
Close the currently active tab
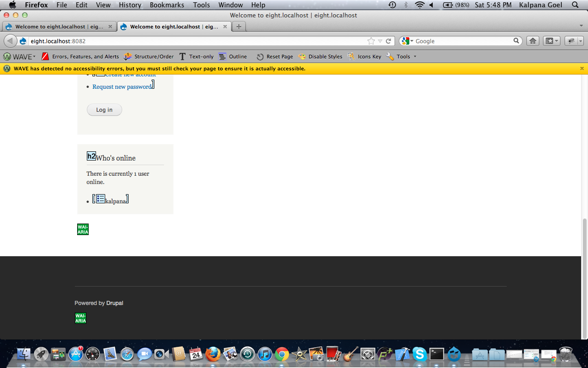(225, 27)
